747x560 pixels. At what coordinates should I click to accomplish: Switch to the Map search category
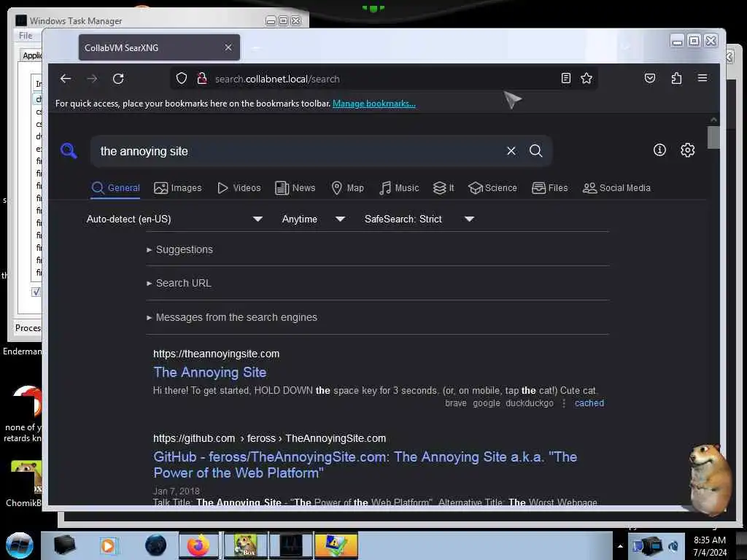[x=348, y=188]
